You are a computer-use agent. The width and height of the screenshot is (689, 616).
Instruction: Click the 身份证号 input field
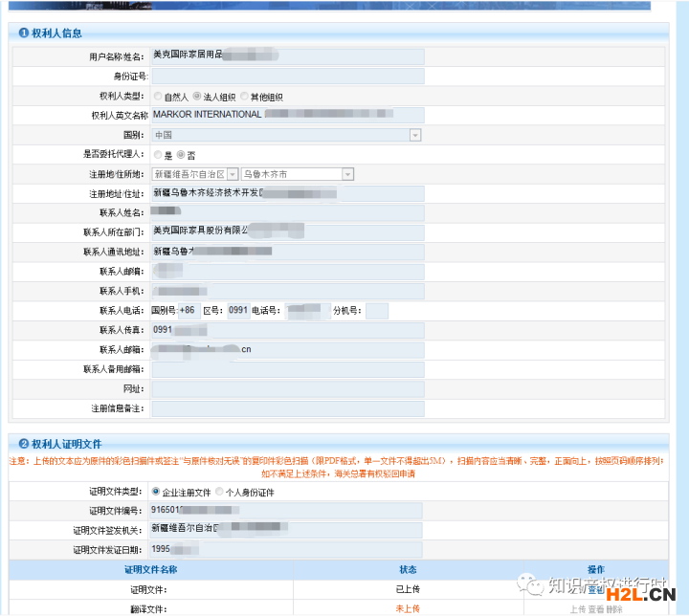click(x=286, y=77)
